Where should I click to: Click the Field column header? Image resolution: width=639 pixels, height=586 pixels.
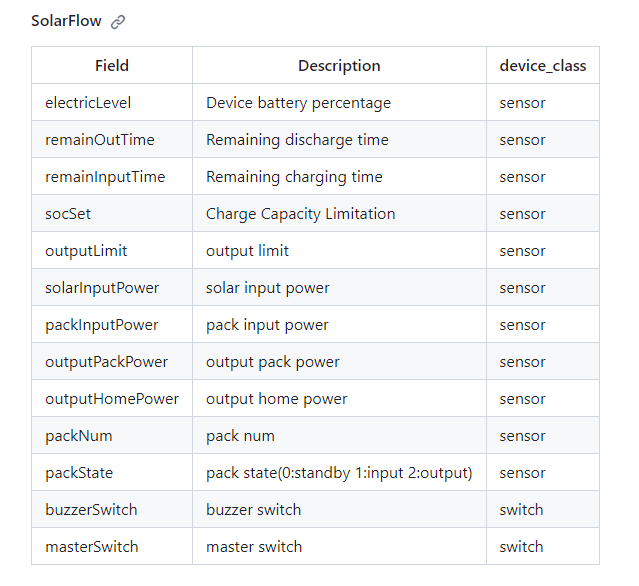112,66
